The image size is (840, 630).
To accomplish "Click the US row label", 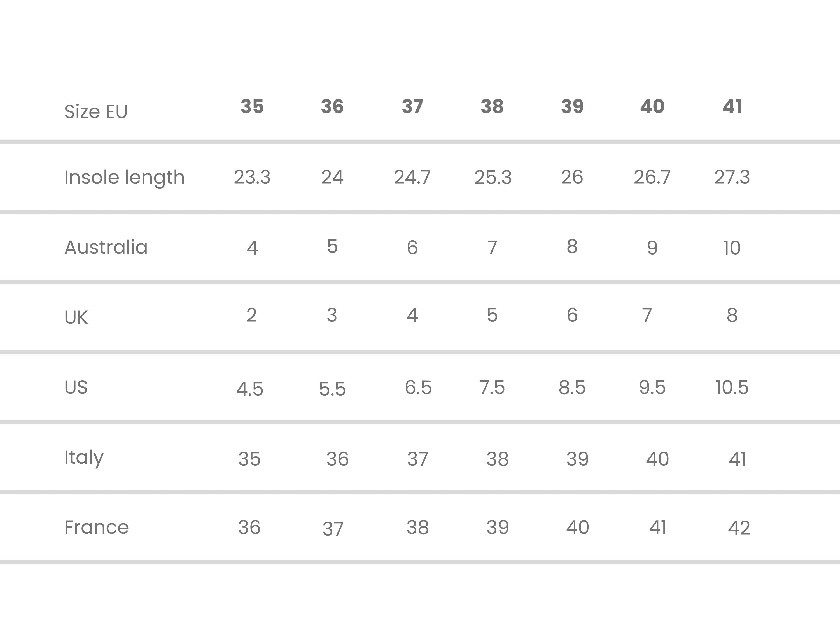I will click(x=76, y=387).
